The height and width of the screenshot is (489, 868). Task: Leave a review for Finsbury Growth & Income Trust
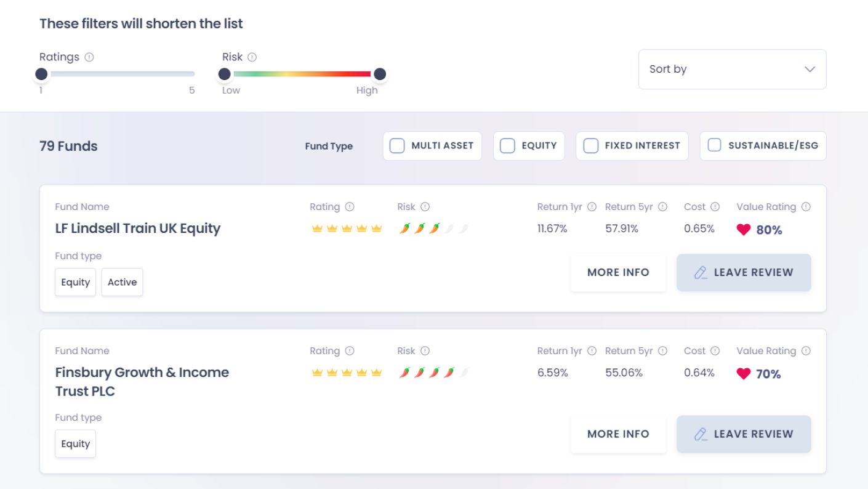coord(744,434)
